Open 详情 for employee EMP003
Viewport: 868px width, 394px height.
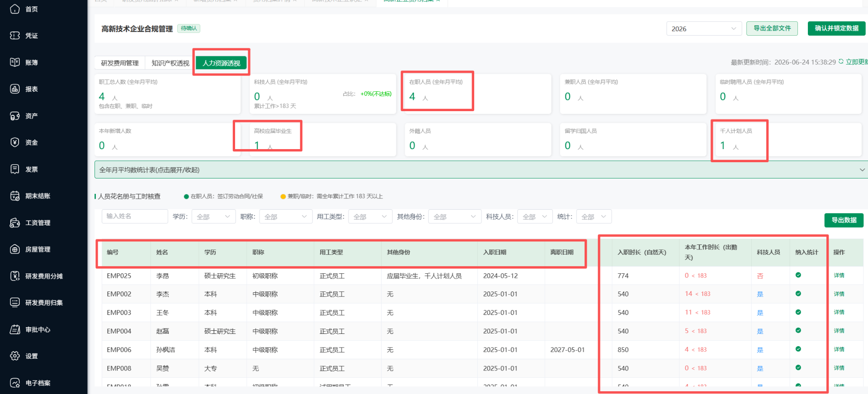pyautogui.click(x=839, y=312)
